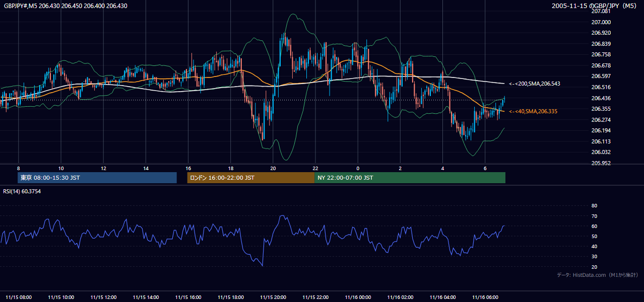
Task: Click price axis value 206.032
Action: 601,152
